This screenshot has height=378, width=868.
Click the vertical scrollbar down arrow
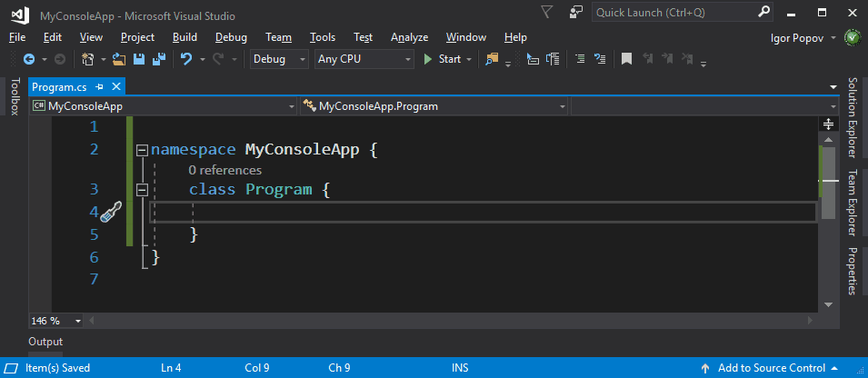click(x=828, y=304)
